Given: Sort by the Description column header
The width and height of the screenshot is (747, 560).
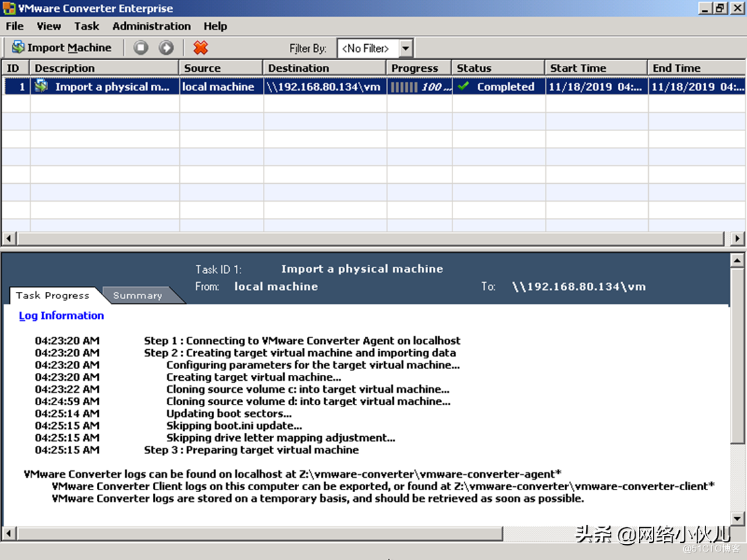Looking at the screenshot, I should click(104, 68).
